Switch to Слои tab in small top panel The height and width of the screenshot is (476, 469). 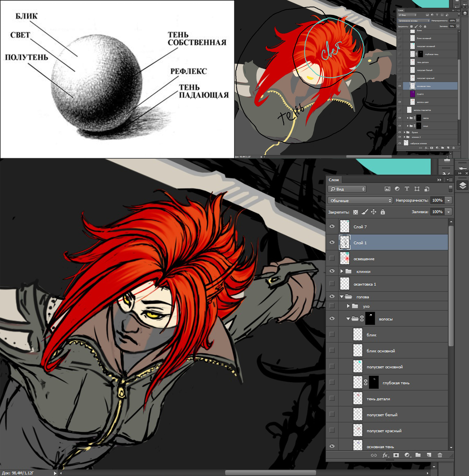tap(400, 10)
